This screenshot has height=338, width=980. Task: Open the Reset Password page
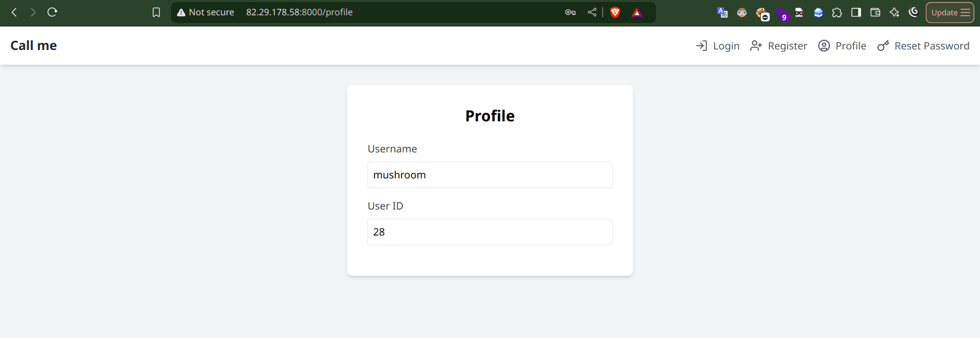(923, 46)
